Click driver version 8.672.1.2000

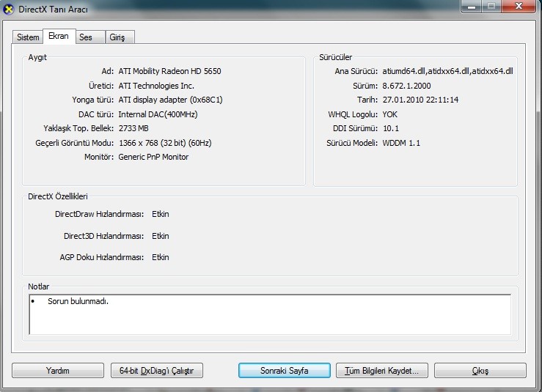click(406, 86)
